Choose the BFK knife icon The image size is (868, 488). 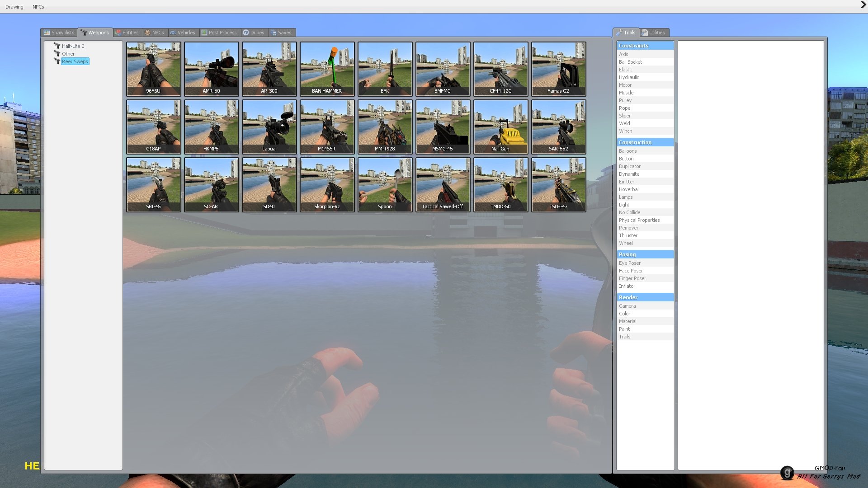tap(385, 69)
